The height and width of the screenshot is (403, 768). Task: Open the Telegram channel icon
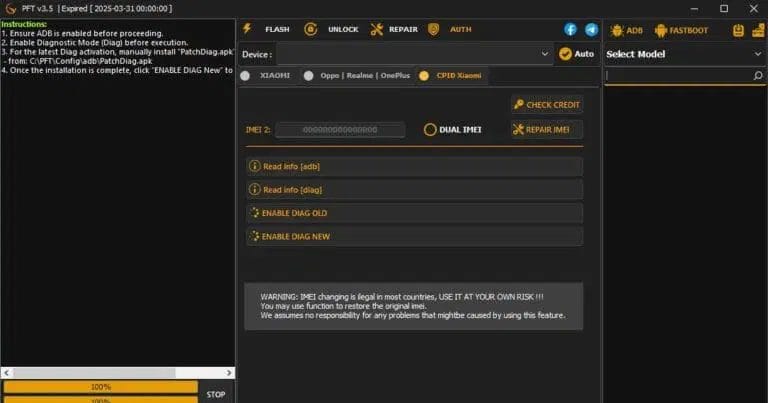coord(591,30)
